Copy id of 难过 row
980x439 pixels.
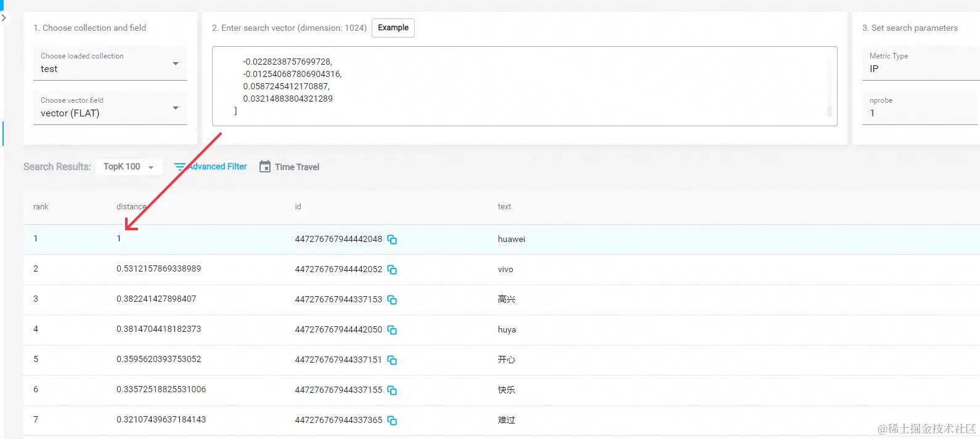(x=392, y=421)
